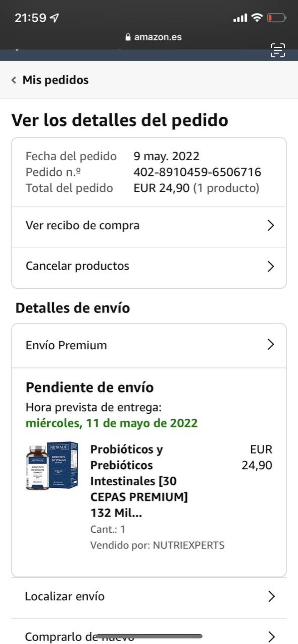Viewport: 298px width, 644px height.
Task: Tap the text scan icon at top right
Action: 277,50
